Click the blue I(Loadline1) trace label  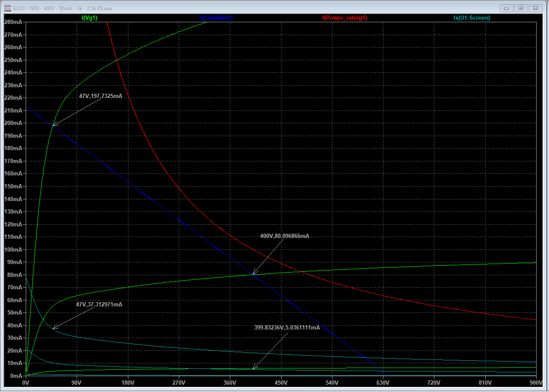click(217, 18)
